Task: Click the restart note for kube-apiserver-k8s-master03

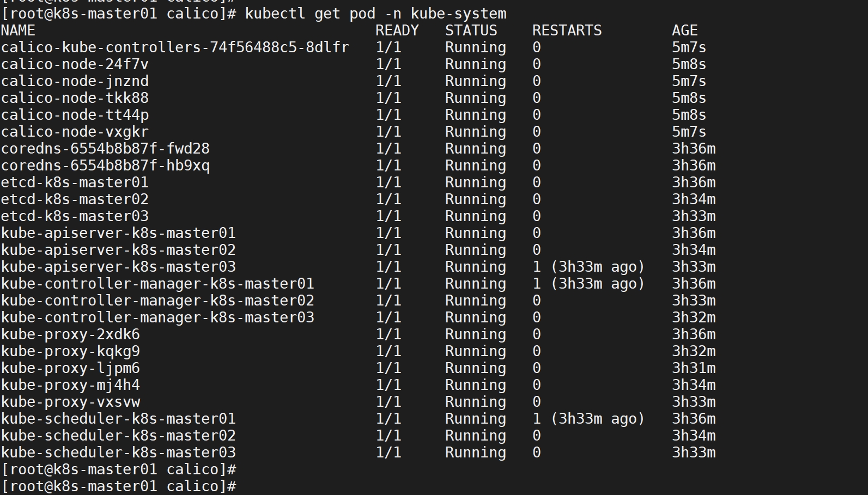Action: (598, 267)
